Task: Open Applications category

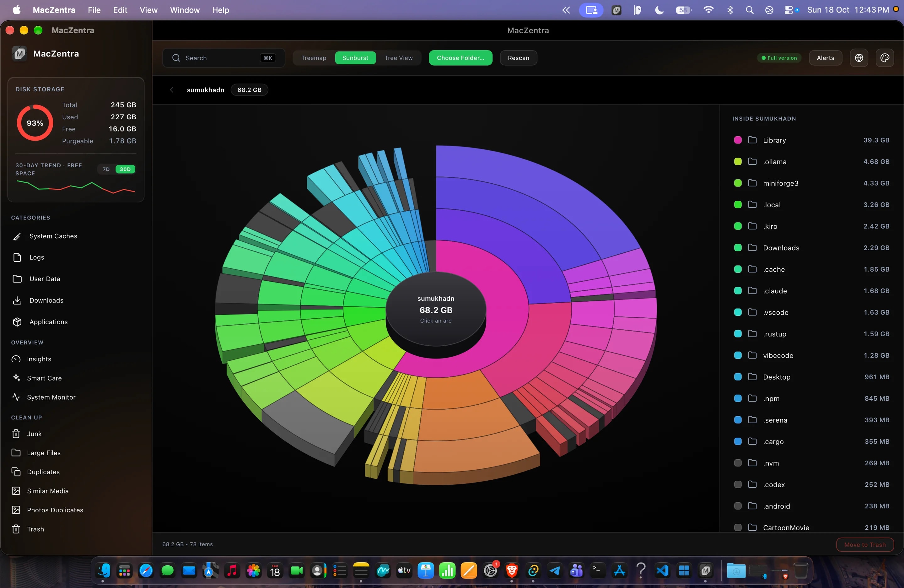Action: (76, 322)
